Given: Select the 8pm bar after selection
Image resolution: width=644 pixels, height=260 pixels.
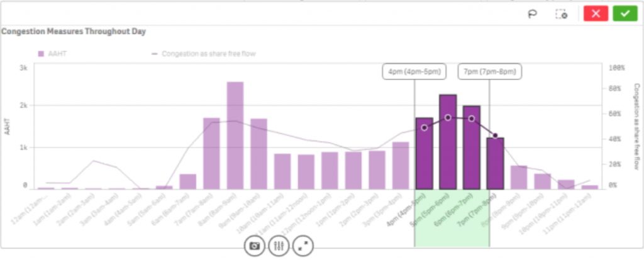Looking at the screenshot, I should pyautogui.click(x=519, y=178).
